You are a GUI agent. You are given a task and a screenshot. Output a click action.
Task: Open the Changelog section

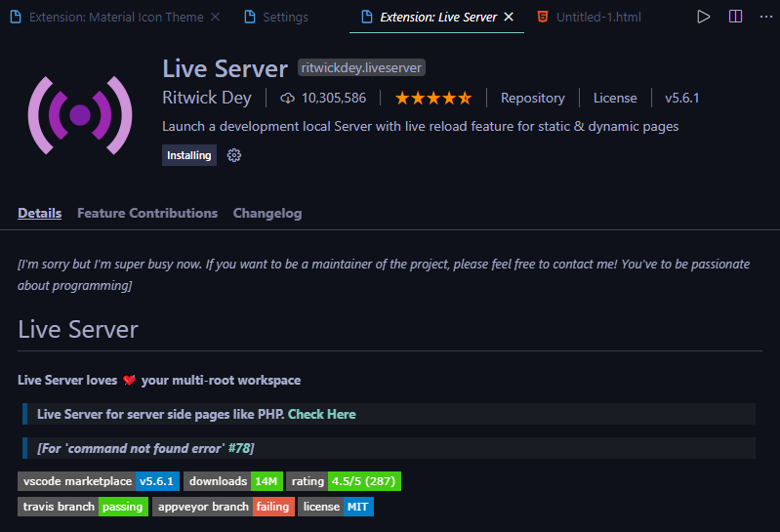tap(267, 213)
